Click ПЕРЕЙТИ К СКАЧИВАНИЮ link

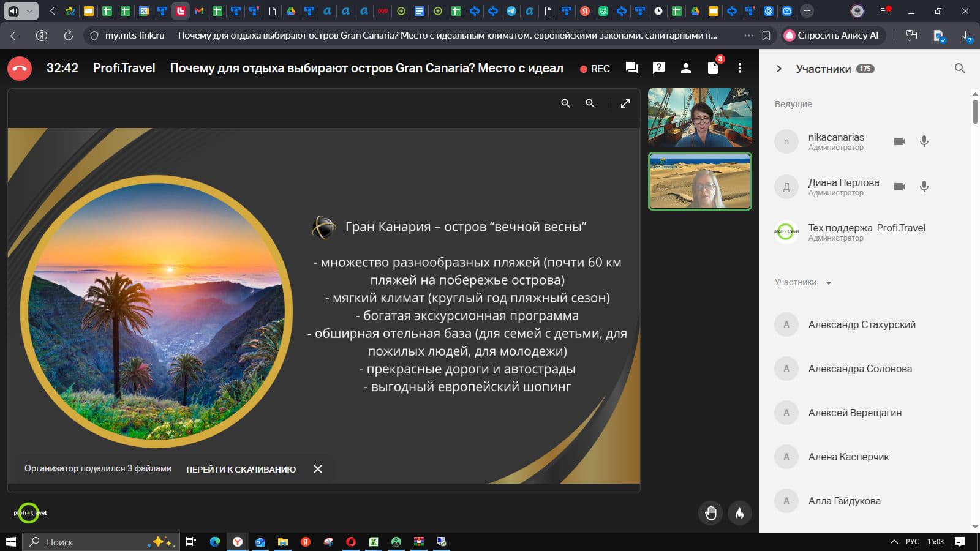(241, 469)
